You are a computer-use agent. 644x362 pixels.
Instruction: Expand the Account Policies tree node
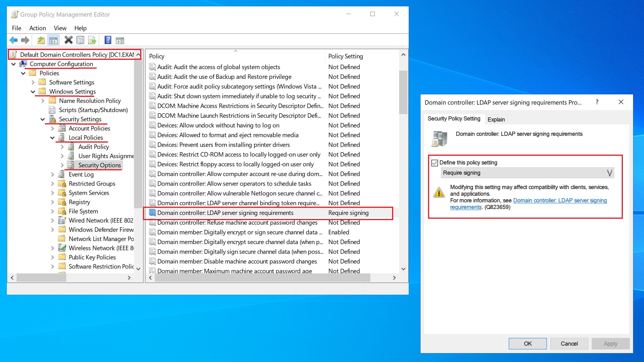point(53,128)
